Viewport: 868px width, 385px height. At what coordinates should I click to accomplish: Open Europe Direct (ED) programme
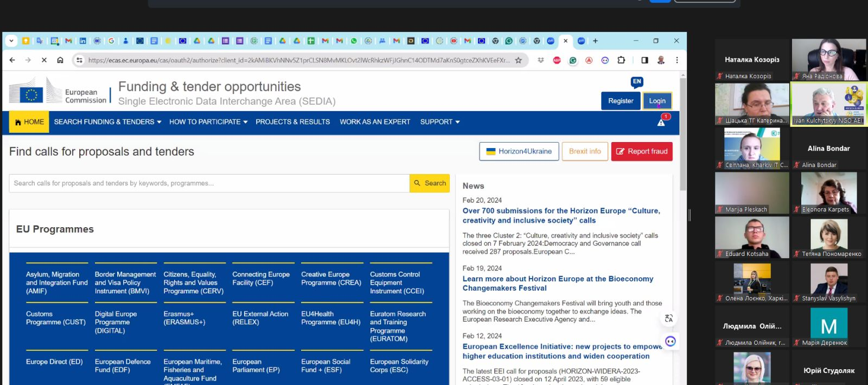54,362
